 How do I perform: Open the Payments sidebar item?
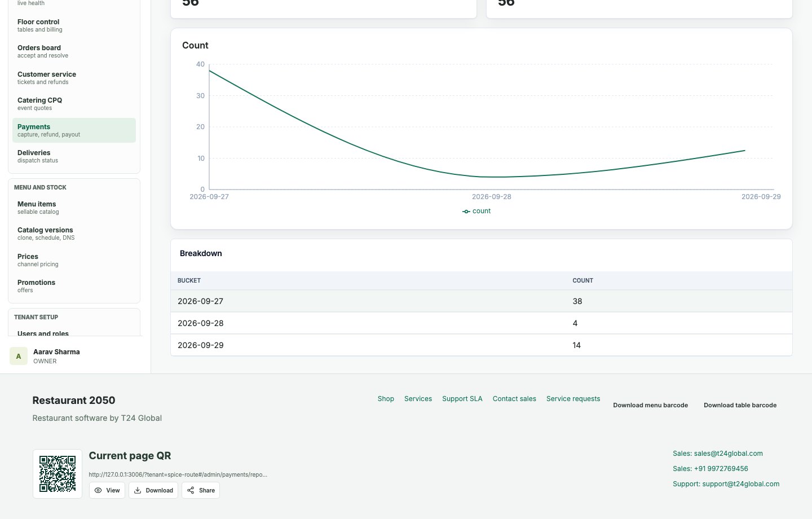click(74, 130)
